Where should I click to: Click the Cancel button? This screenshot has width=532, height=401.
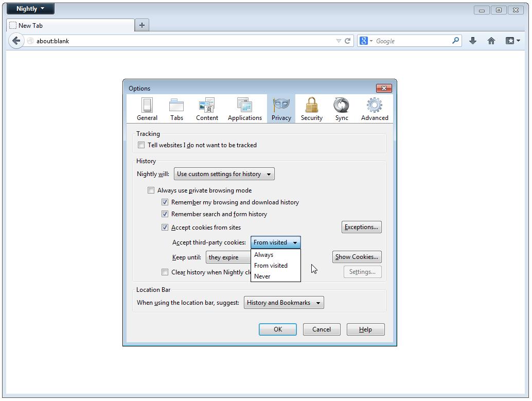point(321,329)
